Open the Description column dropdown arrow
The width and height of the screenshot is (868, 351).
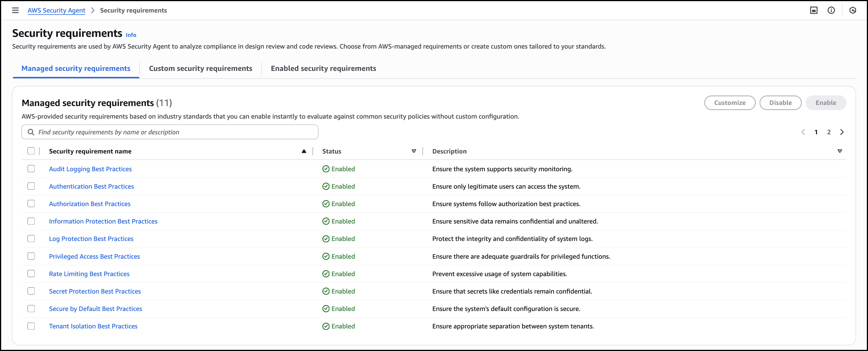pos(839,151)
